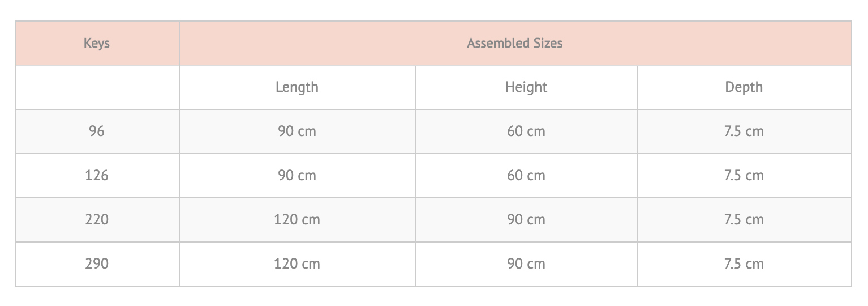Click the Assembled Sizes header cell
This screenshot has height=306, width=868.
tap(514, 43)
